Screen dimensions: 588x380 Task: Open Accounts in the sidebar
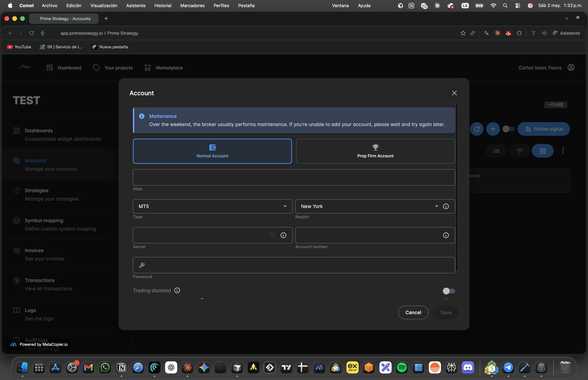tap(60, 165)
